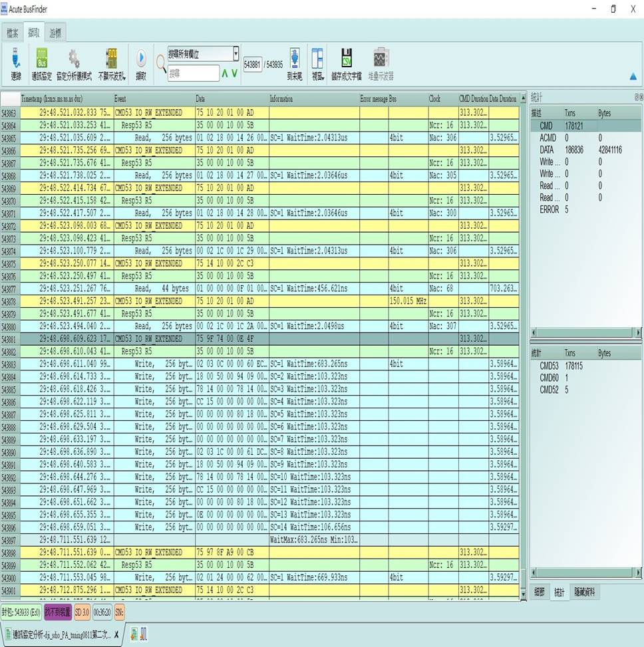Click the search text input field

[x=193, y=73]
